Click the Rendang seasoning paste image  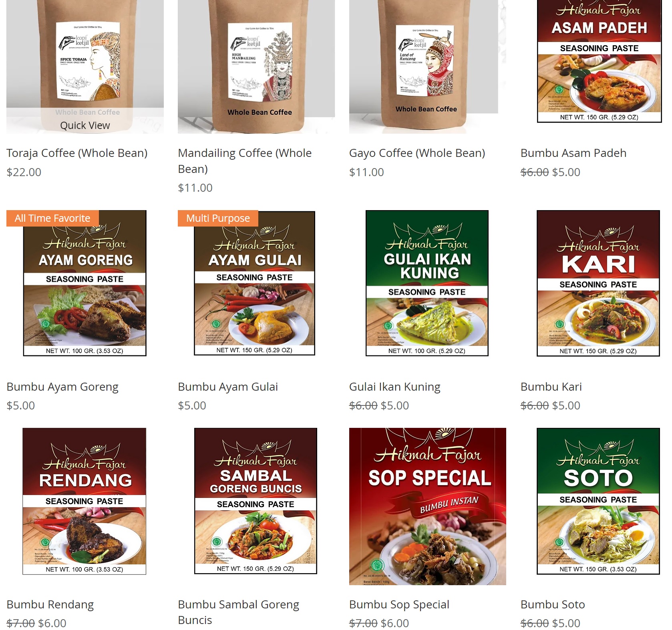coord(85,501)
